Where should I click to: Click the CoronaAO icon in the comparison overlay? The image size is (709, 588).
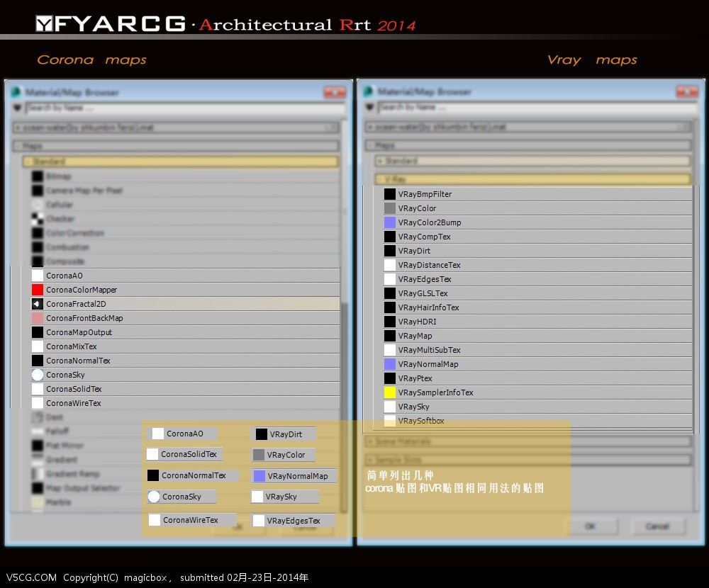158,434
